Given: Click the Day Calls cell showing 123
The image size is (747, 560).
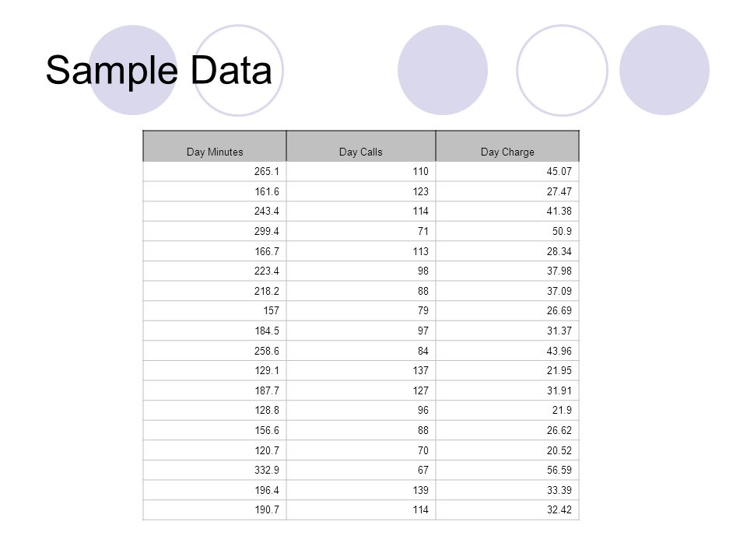Looking at the screenshot, I should pyautogui.click(x=360, y=191).
